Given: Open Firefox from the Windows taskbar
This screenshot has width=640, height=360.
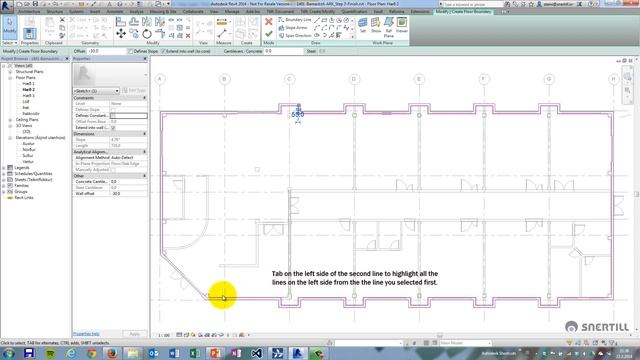Looking at the screenshot, I should tap(112, 353).
